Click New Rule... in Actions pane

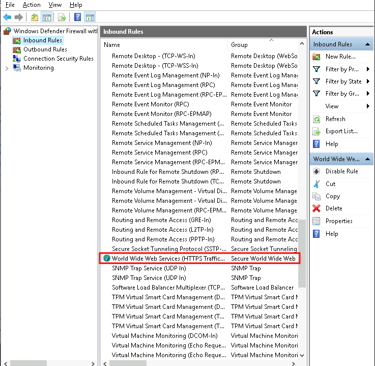click(340, 57)
